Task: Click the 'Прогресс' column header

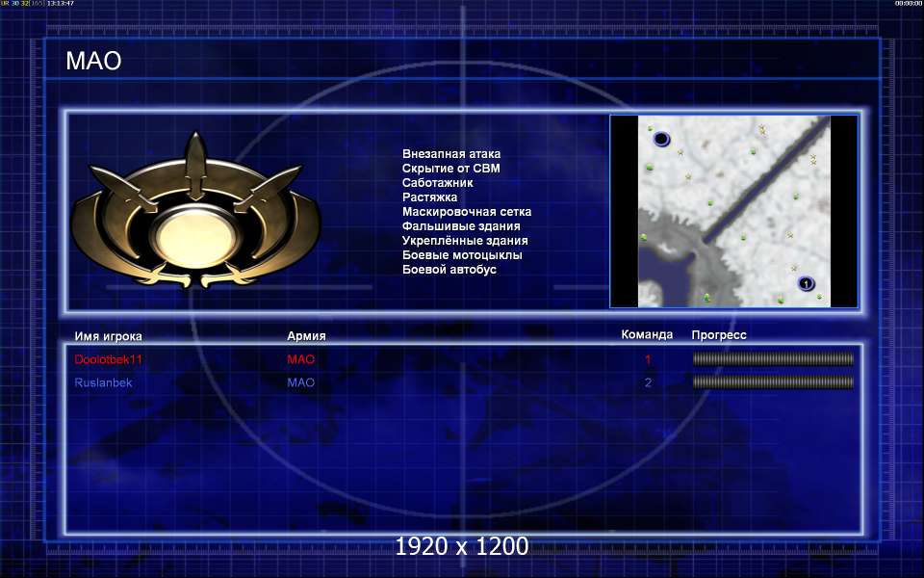Action: (719, 335)
